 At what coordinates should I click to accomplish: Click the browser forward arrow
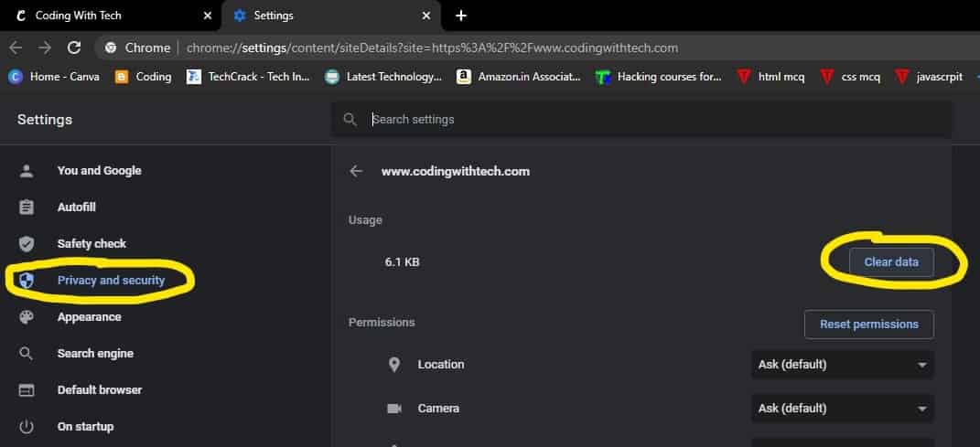click(44, 48)
